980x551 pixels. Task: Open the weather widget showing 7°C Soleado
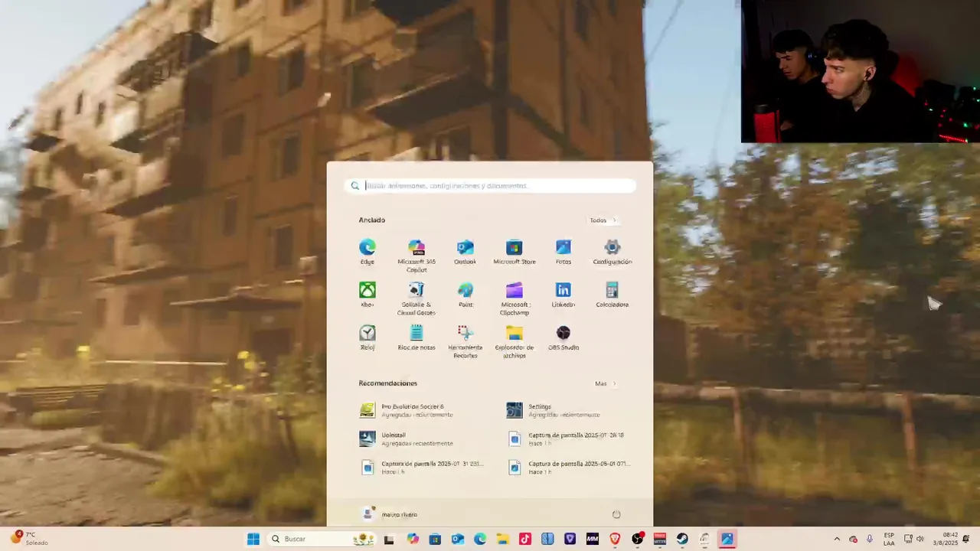[29, 539]
